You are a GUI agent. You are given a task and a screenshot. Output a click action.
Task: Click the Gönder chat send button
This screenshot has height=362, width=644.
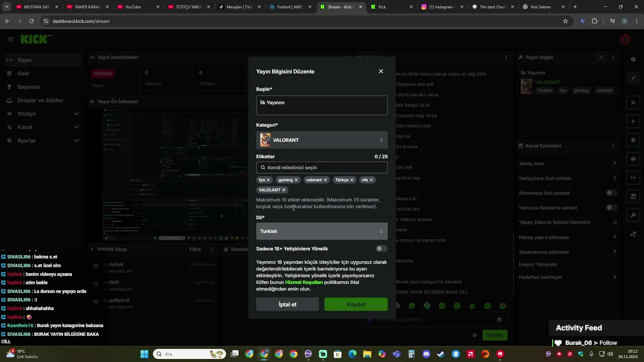tap(495, 335)
